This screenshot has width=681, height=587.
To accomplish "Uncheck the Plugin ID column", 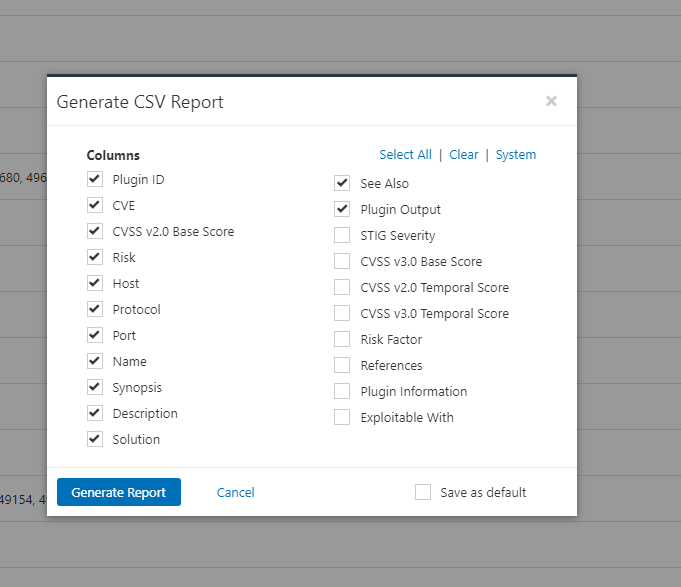I will 95,179.
